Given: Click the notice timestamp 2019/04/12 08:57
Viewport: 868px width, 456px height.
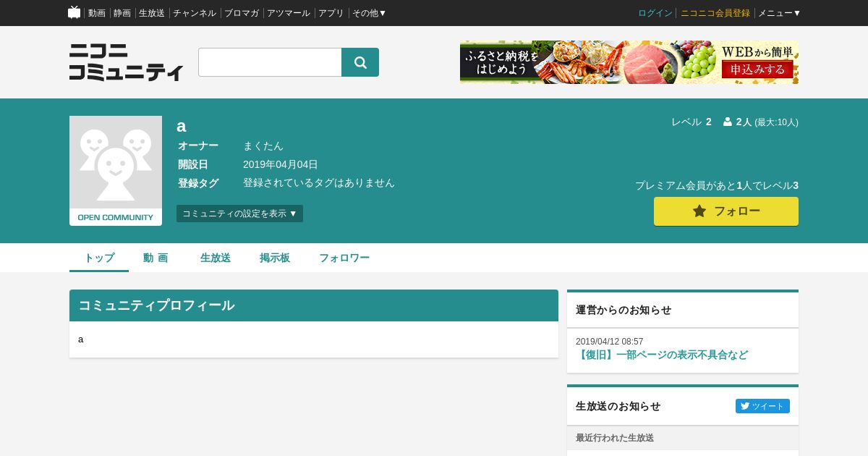Looking at the screenshot, I should [609, 342].
